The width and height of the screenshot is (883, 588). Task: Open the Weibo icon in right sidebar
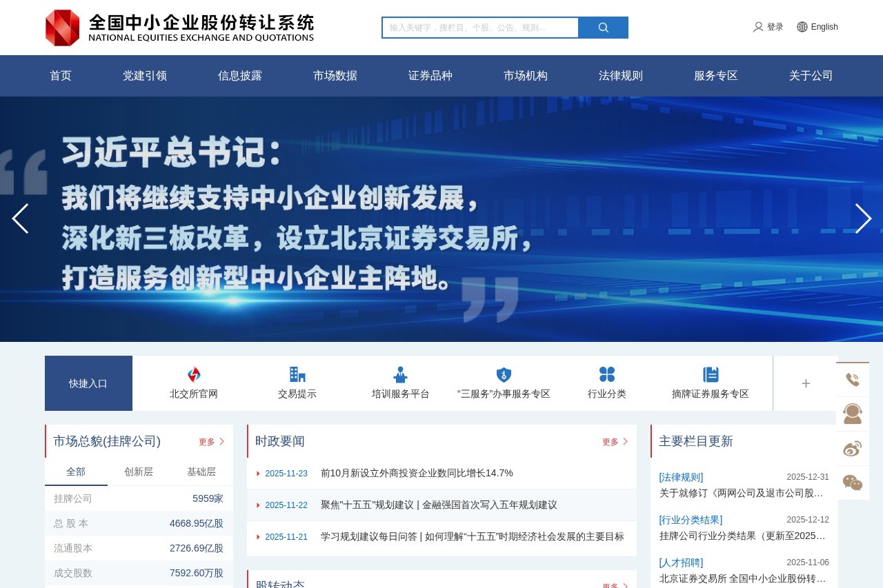[x=853, y=447]
